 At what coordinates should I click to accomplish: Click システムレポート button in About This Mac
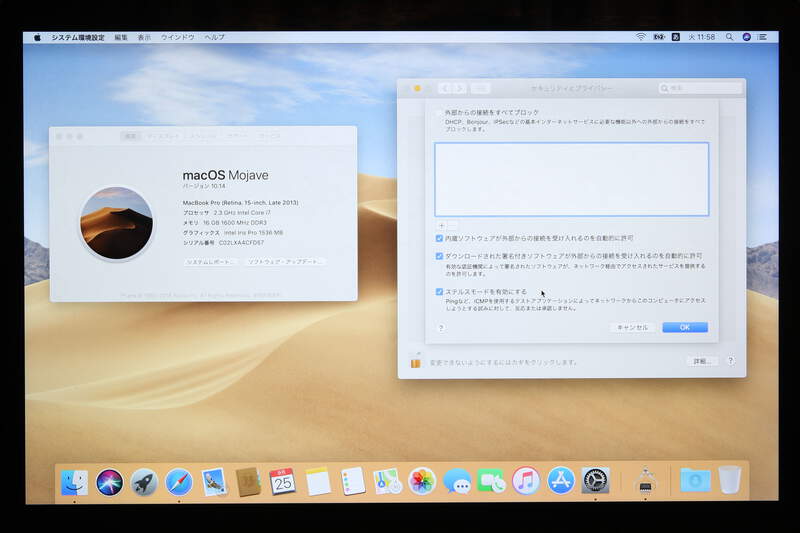(211, 262)
